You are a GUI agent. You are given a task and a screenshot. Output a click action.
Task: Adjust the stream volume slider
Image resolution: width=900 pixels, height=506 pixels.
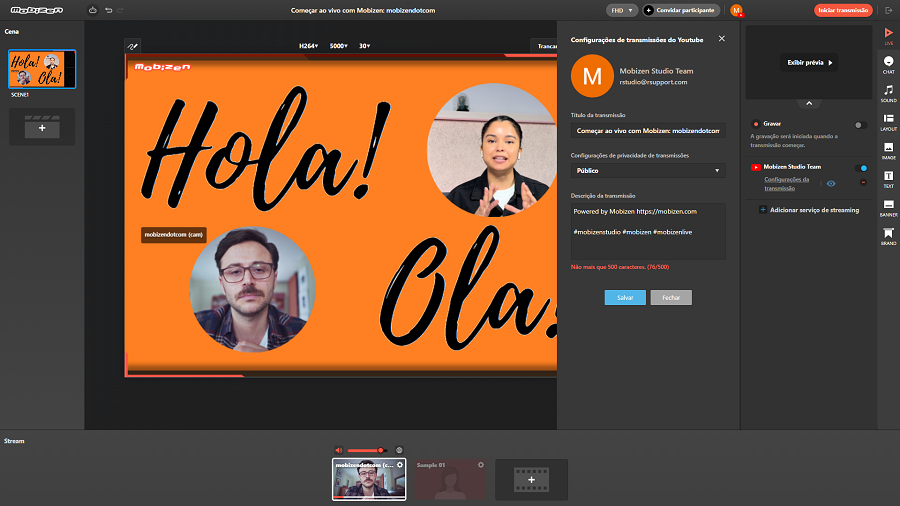[x=367, y=450]
